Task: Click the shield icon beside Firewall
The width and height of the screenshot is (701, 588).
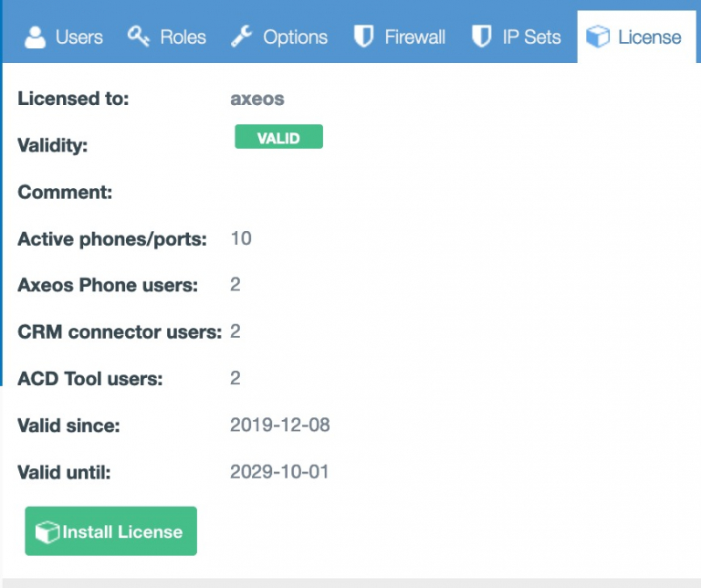Action: click(364, 37)
